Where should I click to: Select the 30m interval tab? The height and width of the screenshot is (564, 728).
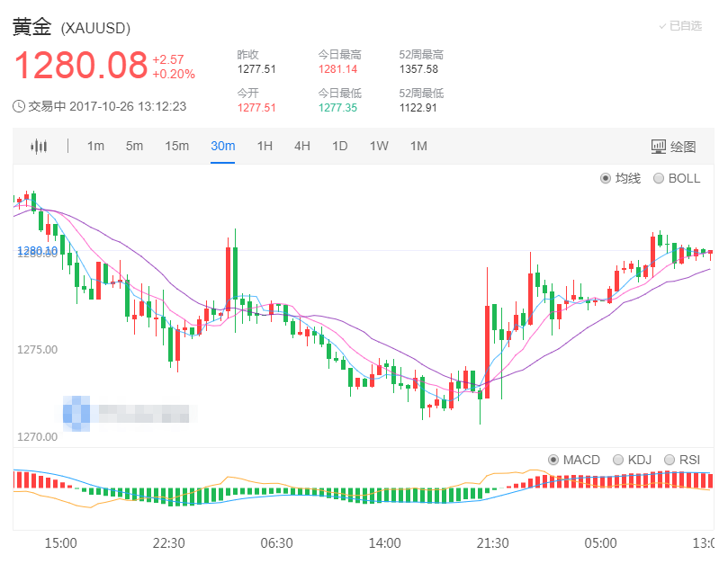223,146
